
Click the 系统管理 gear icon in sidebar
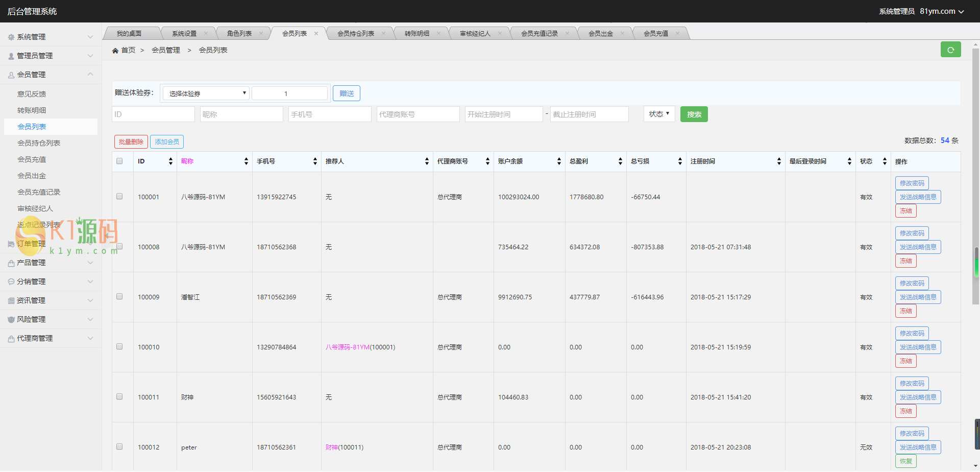11,37
